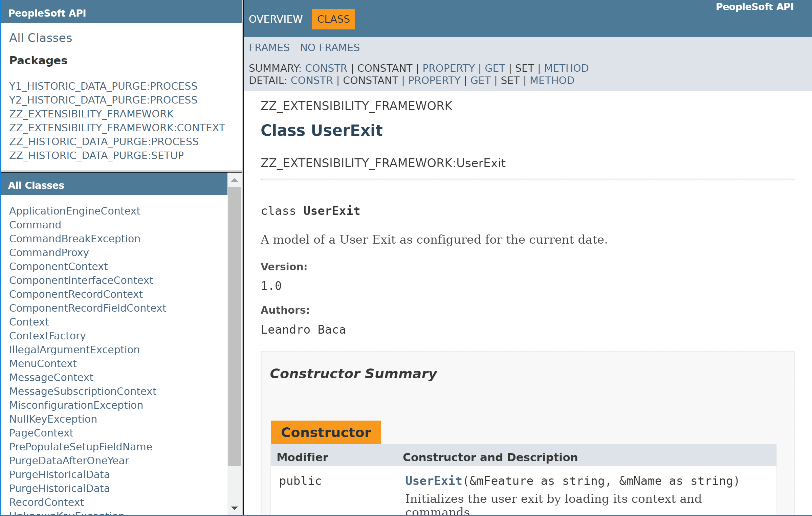Screen dimensions: 812x516
Task: Open the ContextFactory class
Action: coord(47,336)
